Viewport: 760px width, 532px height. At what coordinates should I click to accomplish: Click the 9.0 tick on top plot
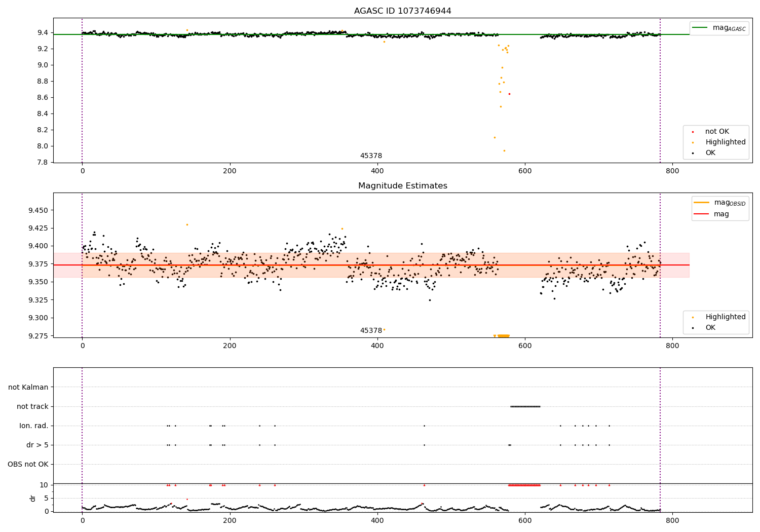pyautogui.click(x=43, y=65)
